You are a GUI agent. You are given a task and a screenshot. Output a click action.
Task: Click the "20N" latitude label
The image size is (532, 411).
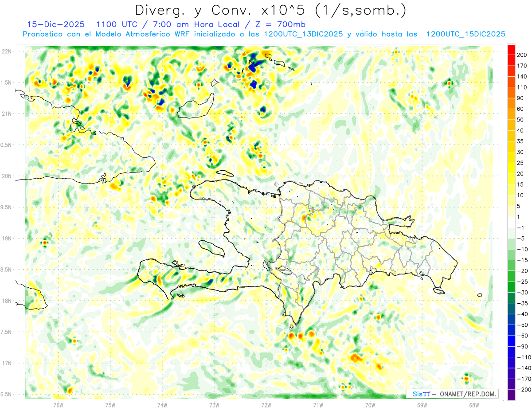tap(7, 176)
